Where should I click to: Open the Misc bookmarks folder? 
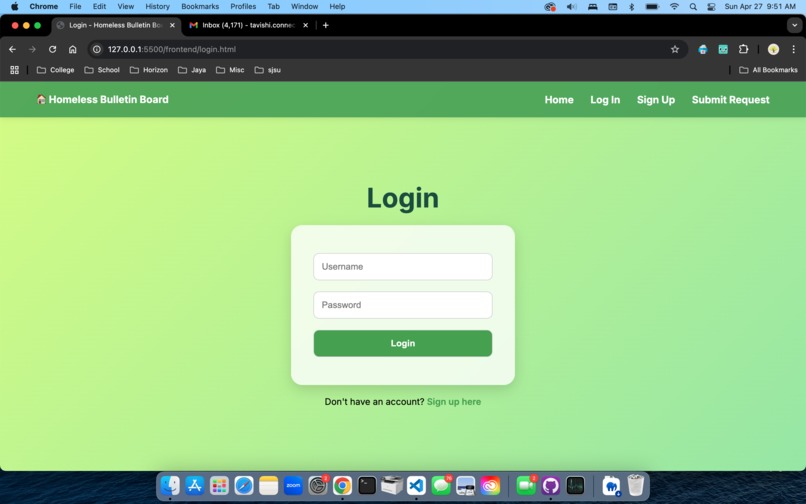230,70
